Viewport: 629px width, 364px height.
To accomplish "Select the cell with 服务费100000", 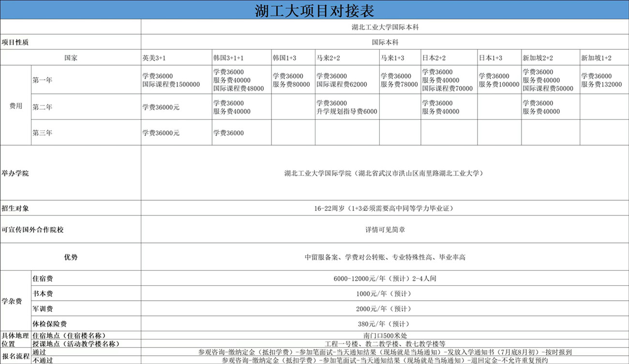I will point(499,80).
